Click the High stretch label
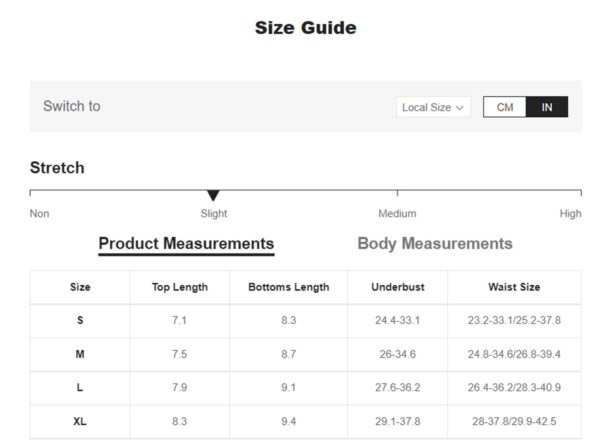Screen dimensions: 600x447 pos(571,214)
